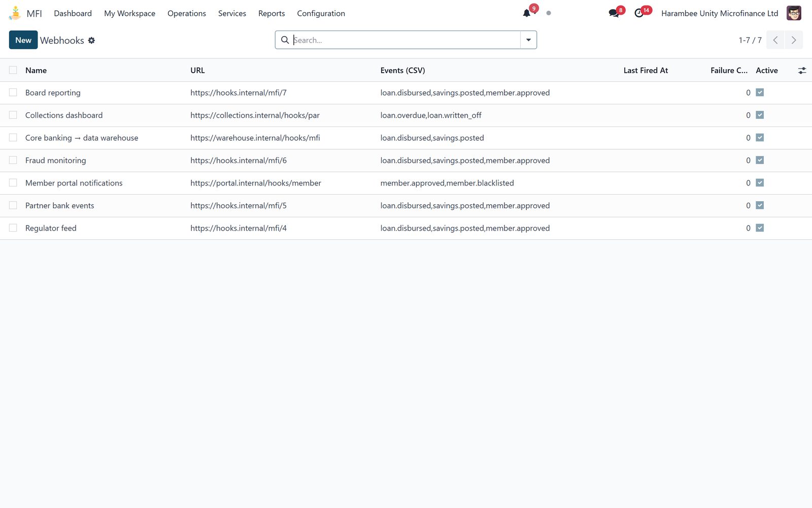The image size is (812, 508).
Task: Toggle Active for Fraud monitoring
Action: pos(760,160)
